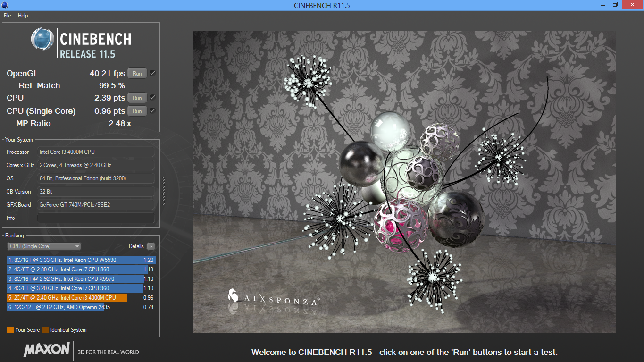Viewport: 644px width, 362px height.
Task: Click the Cinebench globe logo icon
Action: 42,39
